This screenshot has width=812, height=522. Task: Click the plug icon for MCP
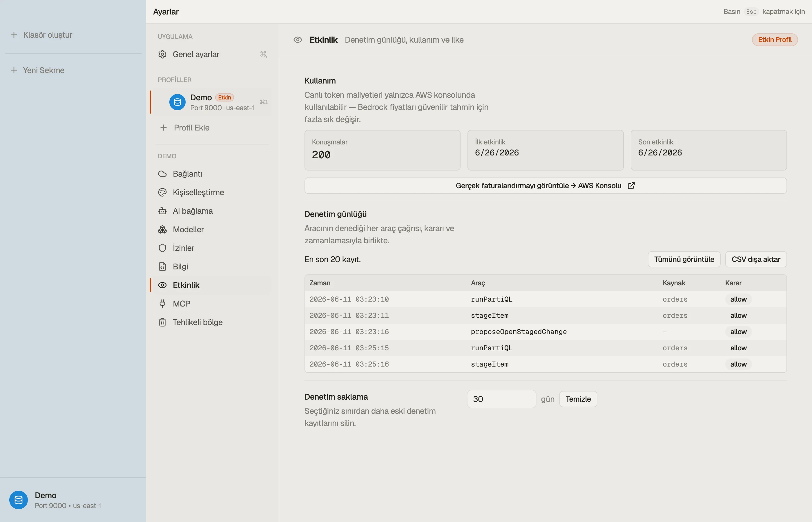[x=162, y=304]
